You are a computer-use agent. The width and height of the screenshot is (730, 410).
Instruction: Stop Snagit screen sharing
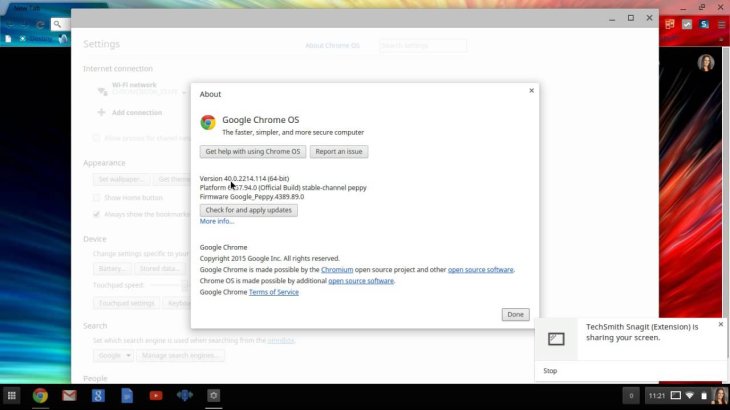tap(550, 371)
